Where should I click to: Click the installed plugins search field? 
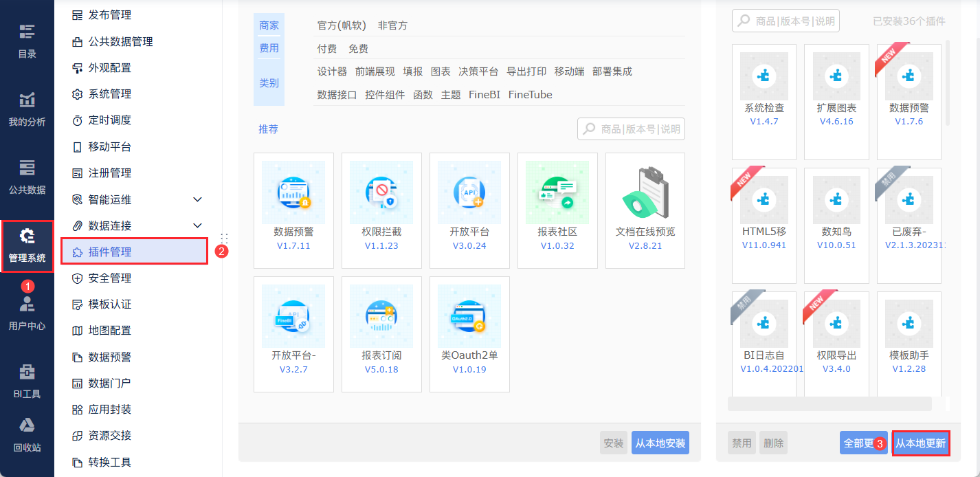tap(786, 21)
